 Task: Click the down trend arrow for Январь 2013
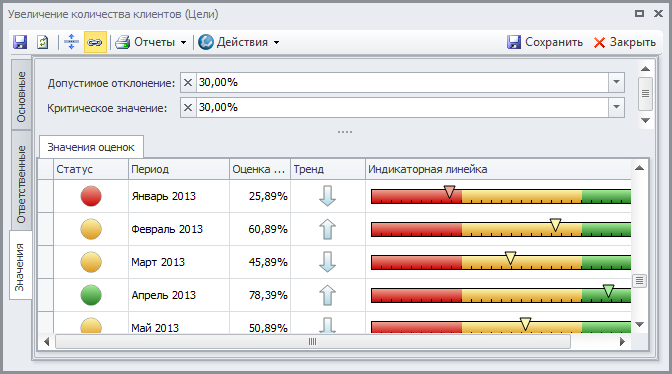click(327, 196)
